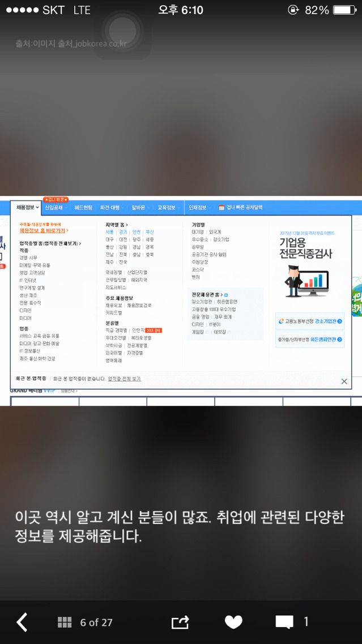Image resolution: width=362 pixels, height=644 pixels.
Task: Open 외국계 under 기업별
Action: 215,232
